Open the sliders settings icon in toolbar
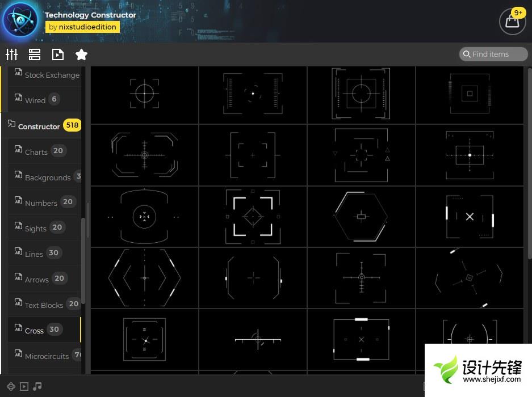Viewport: 532px width, 397px height. tap(12, 54)
